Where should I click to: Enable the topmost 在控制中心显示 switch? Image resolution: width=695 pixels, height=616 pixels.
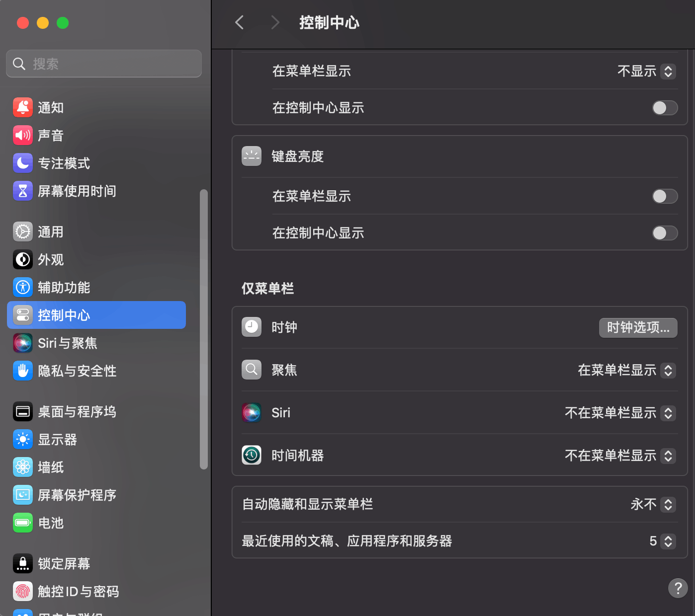point(665,108)
